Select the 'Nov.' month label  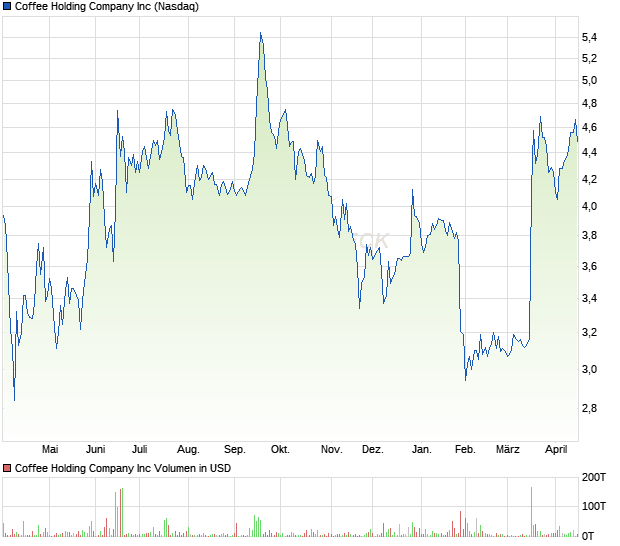332,450
